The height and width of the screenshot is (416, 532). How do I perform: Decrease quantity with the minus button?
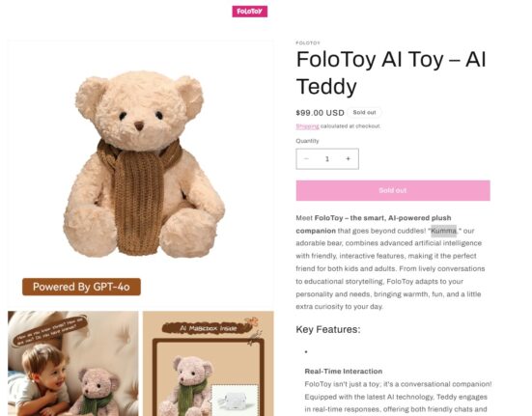tap(306, 158)
